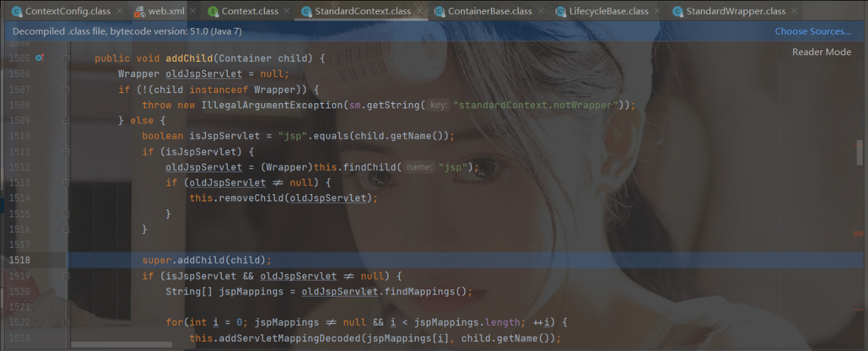Click the "standardContext.notWrapper" string literal
The height and width of the screenshot is (351, 868).
click(534, 105)
